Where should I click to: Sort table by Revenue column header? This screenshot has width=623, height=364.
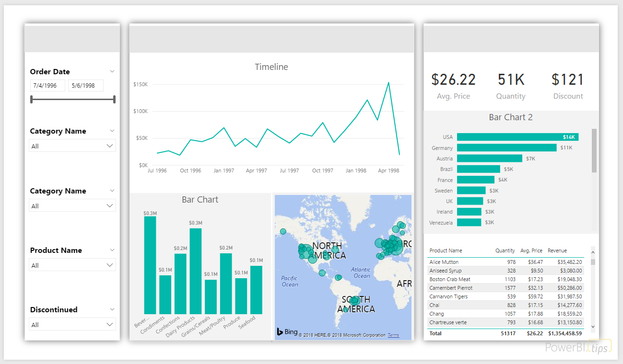pyautogui.click(x=557, y=250)
